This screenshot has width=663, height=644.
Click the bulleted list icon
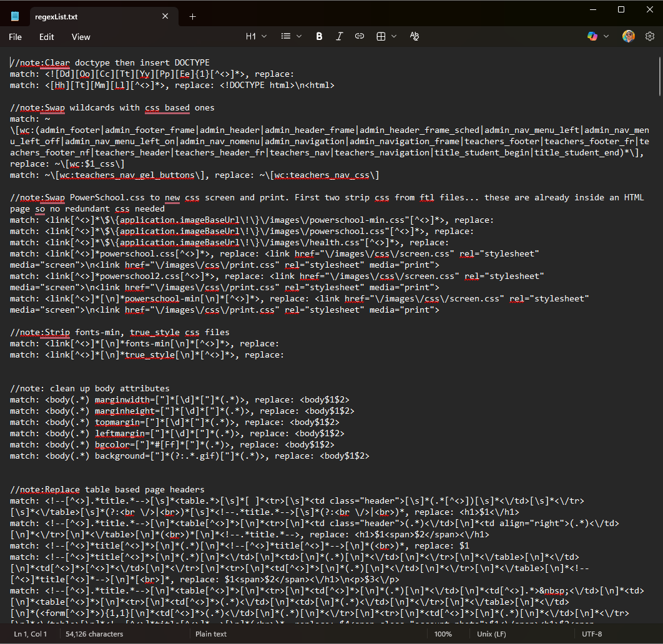pos(285,37)
